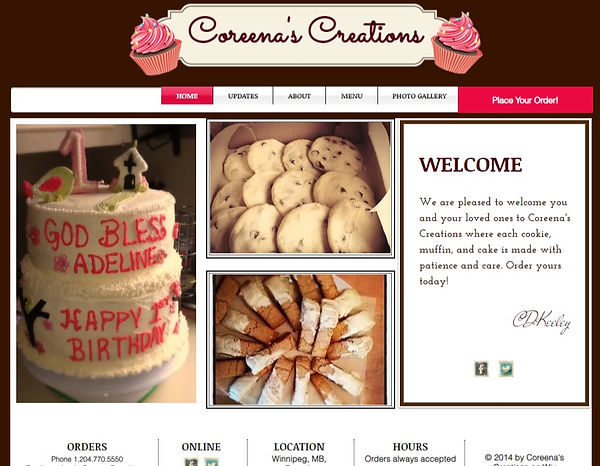Select the HOME navigation tab
The height and width of the screenshot is (466, 600).
point(187,96)
